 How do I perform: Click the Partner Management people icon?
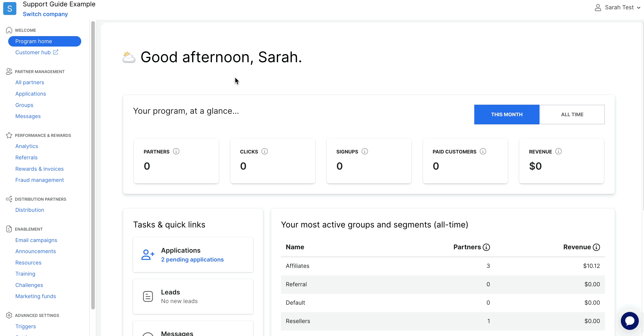pyautogui.click(x=9, y=72)
